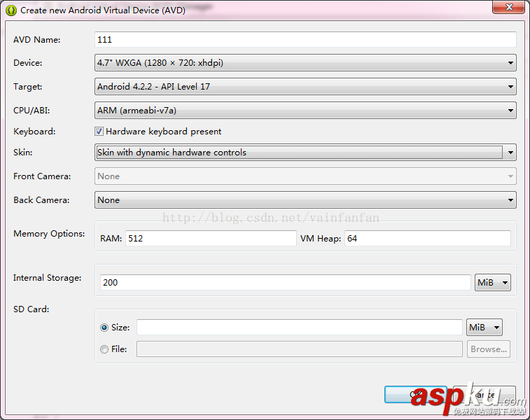Viewport: 530px width, 420px height.
Task: Click the Android icon in title bar
Action: point(11,10)
